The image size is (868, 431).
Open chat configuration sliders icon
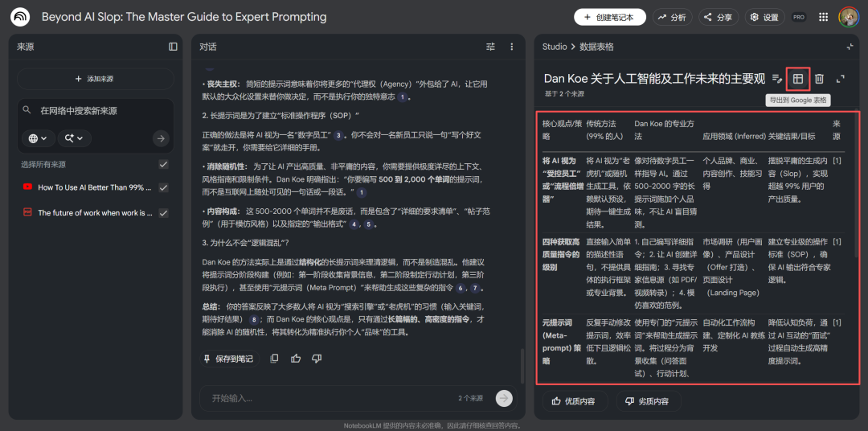tap(490, 47)
